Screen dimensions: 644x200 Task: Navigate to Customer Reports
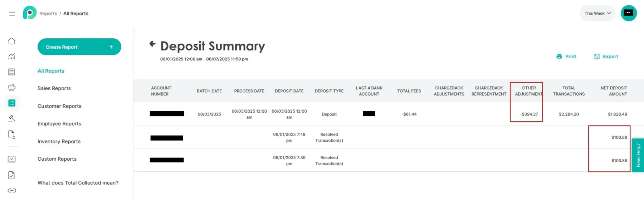pos(59,106)
